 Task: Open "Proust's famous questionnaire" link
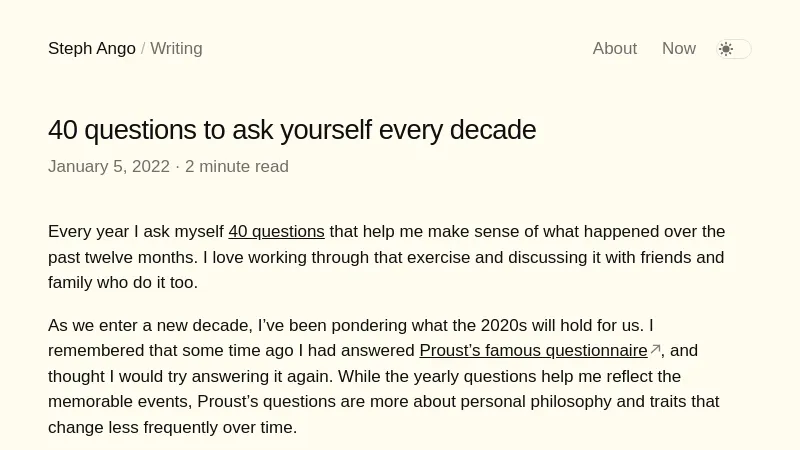[533, 351]
